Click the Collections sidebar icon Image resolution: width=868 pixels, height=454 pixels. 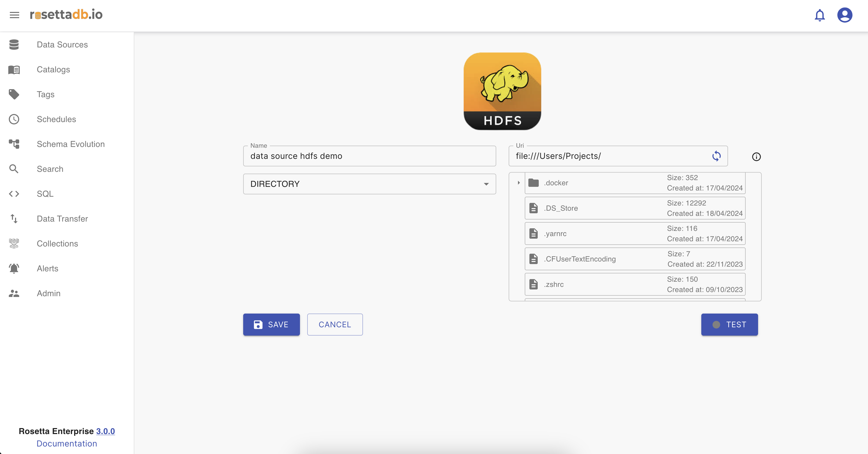click(14, 244)
